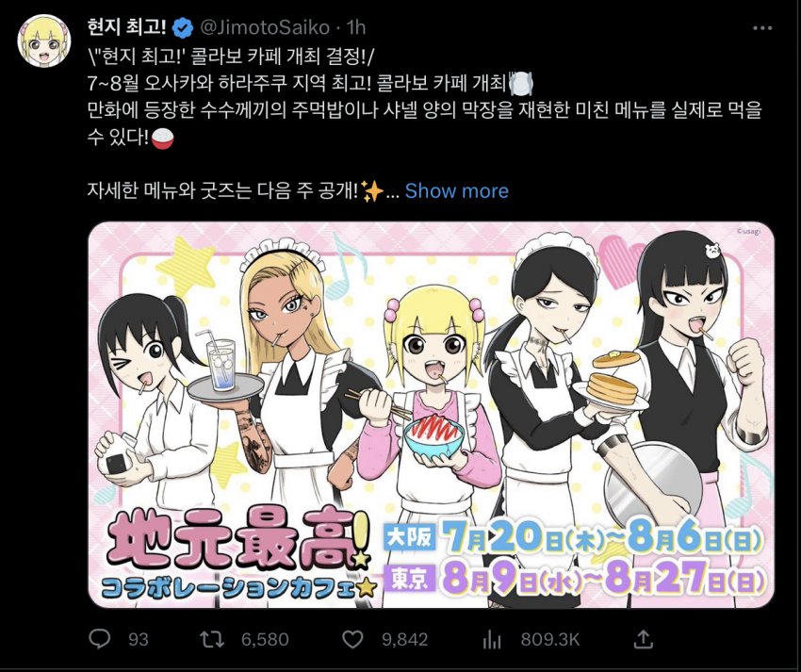Open the account's profile avatar

click(44, 41)
